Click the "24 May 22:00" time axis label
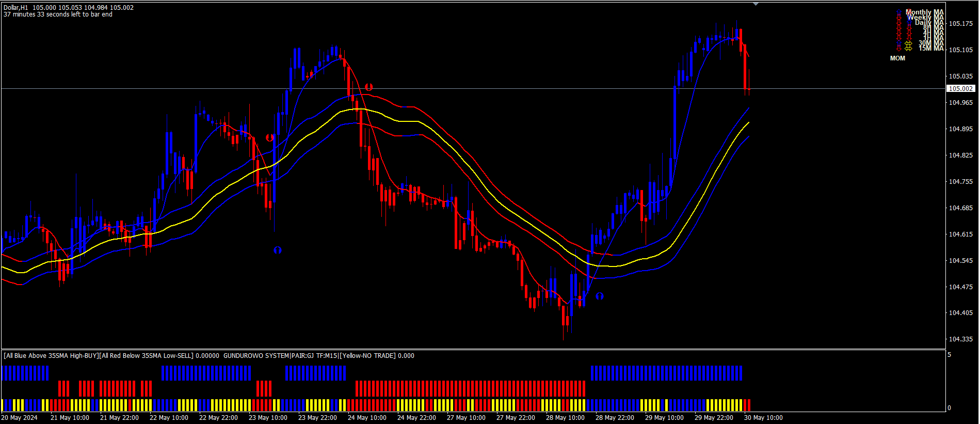This screenshot has height=424, width=980. tap(416, 418)
